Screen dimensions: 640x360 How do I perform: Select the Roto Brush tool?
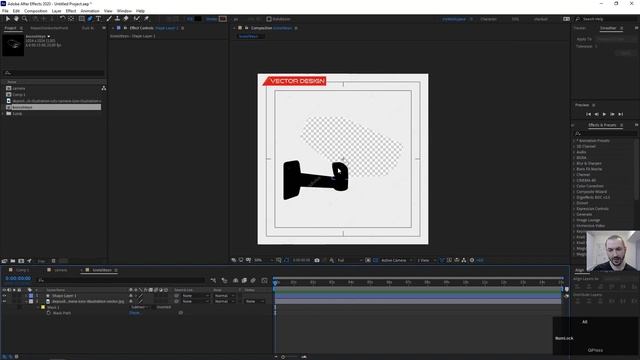click(x=137, y=19)
